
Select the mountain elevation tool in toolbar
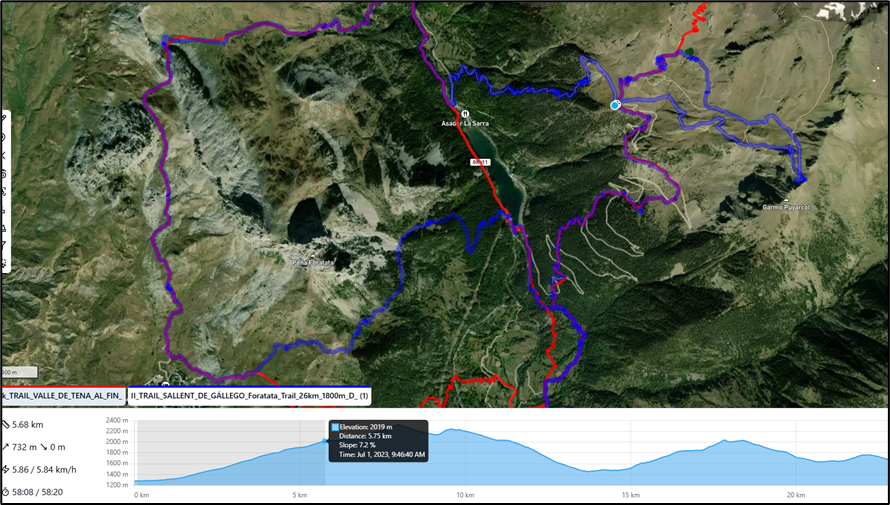point(5,228)
